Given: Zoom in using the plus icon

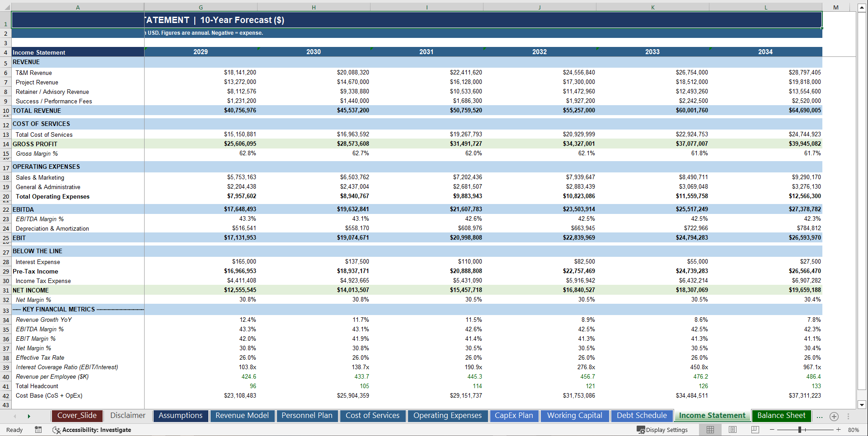Looking at the screenshot, I should pos(839,429).
